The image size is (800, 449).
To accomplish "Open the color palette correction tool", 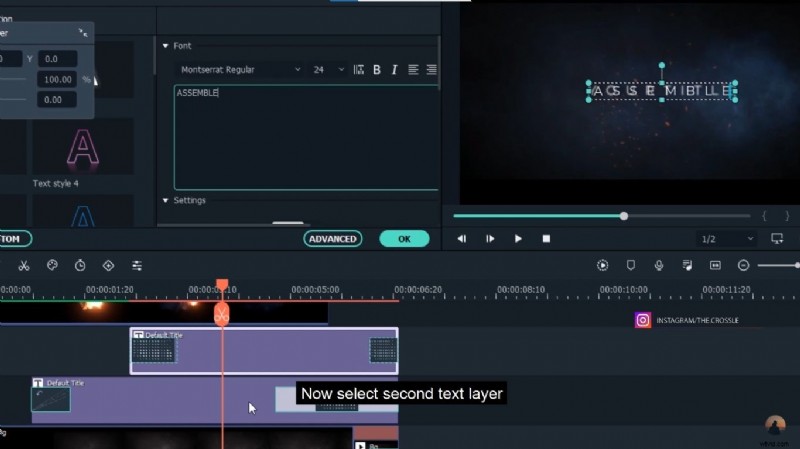I will click(52, 265).
